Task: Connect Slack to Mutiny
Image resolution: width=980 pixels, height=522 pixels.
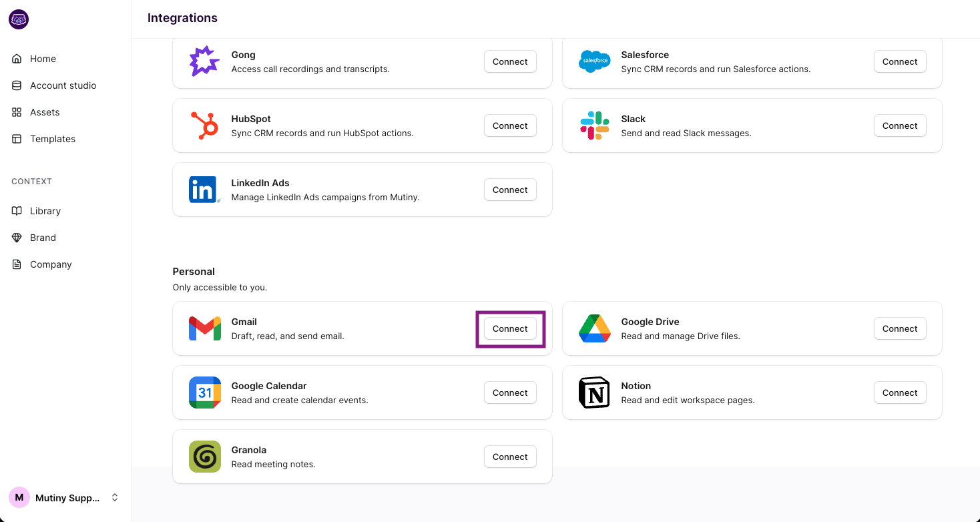Action: point(900,125)
